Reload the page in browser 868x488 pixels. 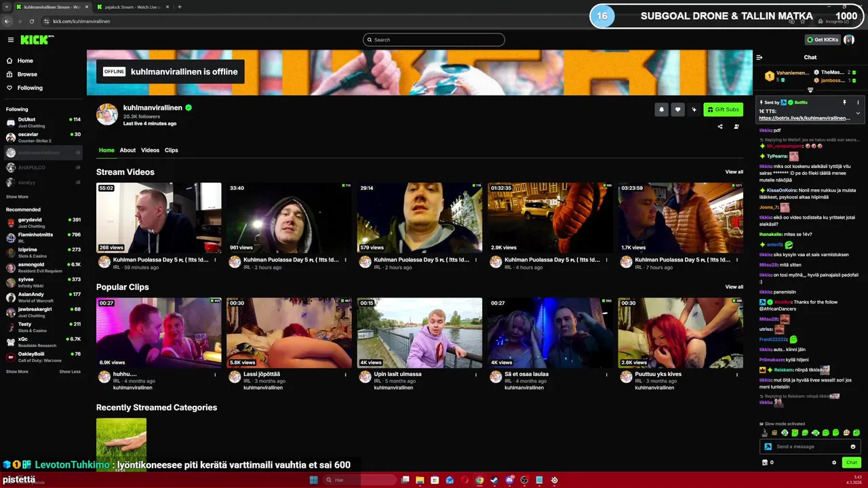32,21
